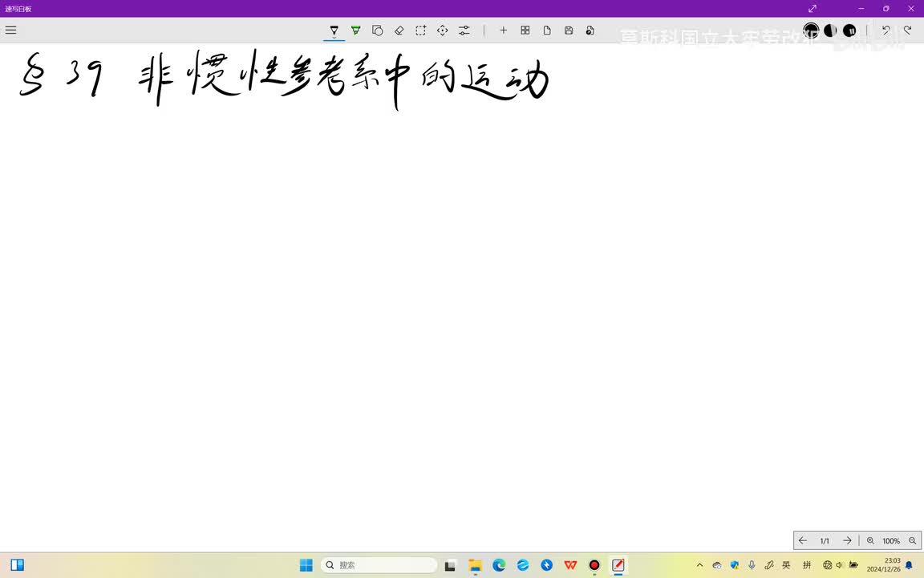The width and height of the screenshot is (924, 578).
Task: Undo the last stroke
Action: point(886,30)
